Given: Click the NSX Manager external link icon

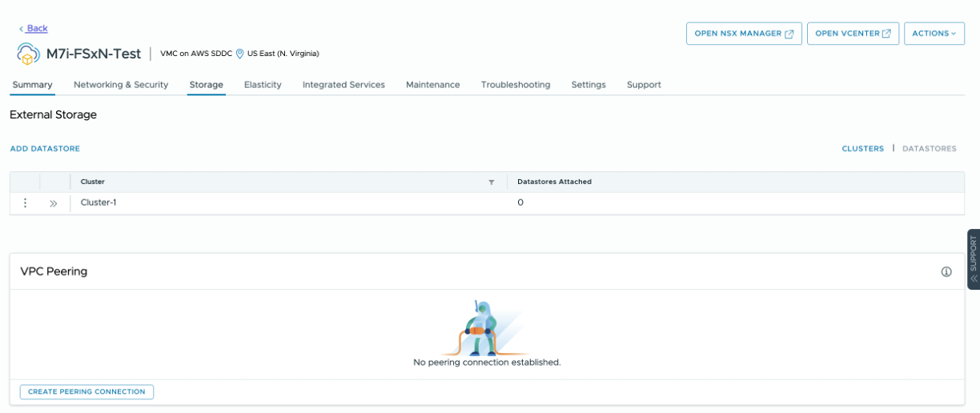Looking at the screenshot, I should 789,34.
